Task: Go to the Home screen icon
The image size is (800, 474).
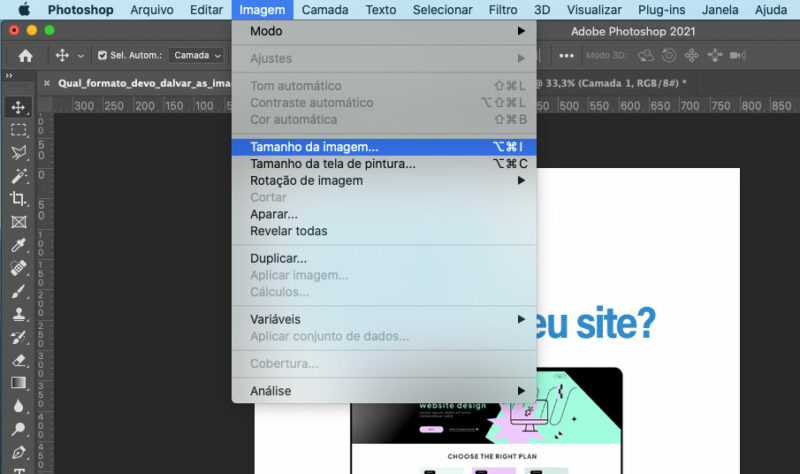Action: click(25, 56)
